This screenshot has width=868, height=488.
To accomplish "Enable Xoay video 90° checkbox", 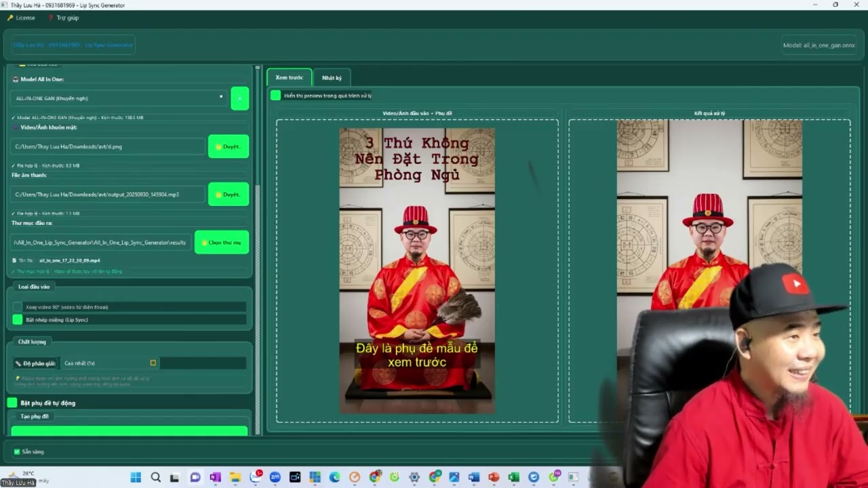I will 18,307.
